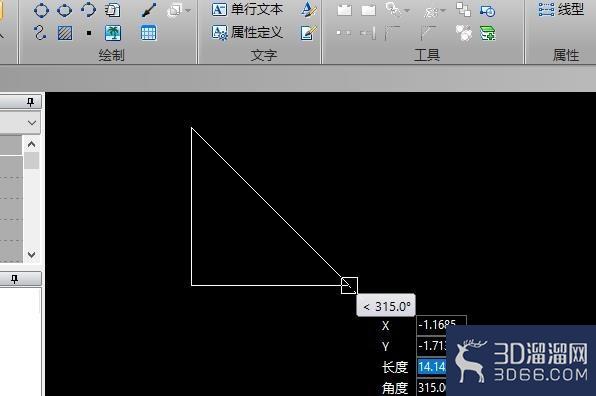This screenshot has height=396, width=596.
Task: Click the 文字 panel title
Action: pyautogui.click(x=264, y=55)
